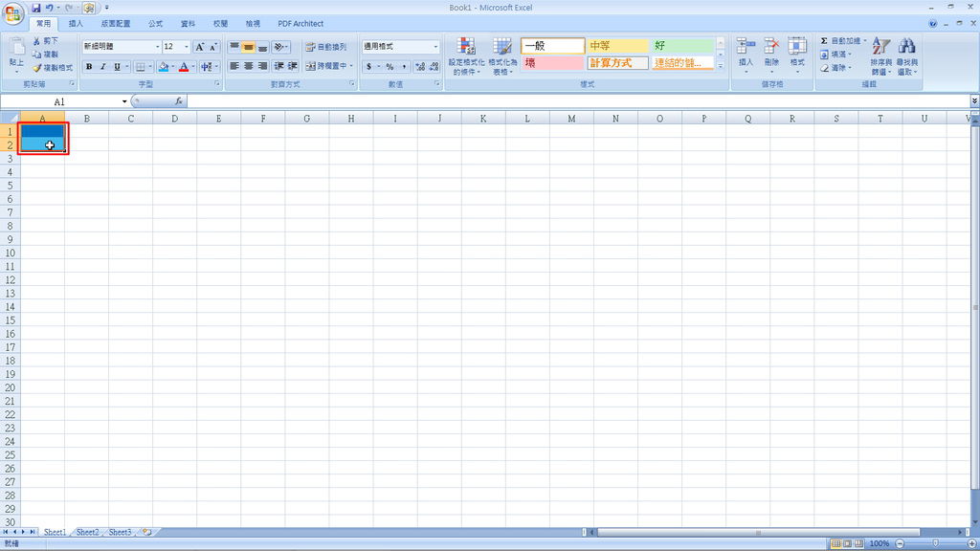Cut the selection with 剪下
The width and height of the screenshot is (980, 551).
point(46,41)
